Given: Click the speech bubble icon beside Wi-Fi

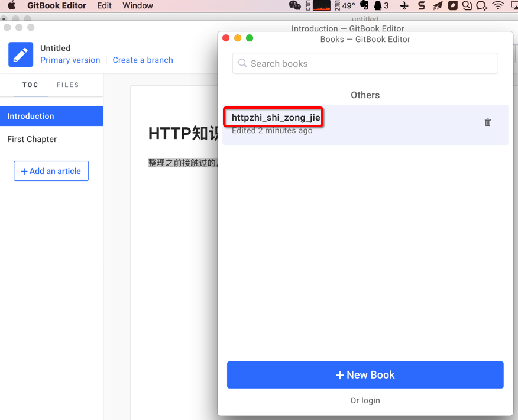Looking at the screenshot, I should 482,5.
